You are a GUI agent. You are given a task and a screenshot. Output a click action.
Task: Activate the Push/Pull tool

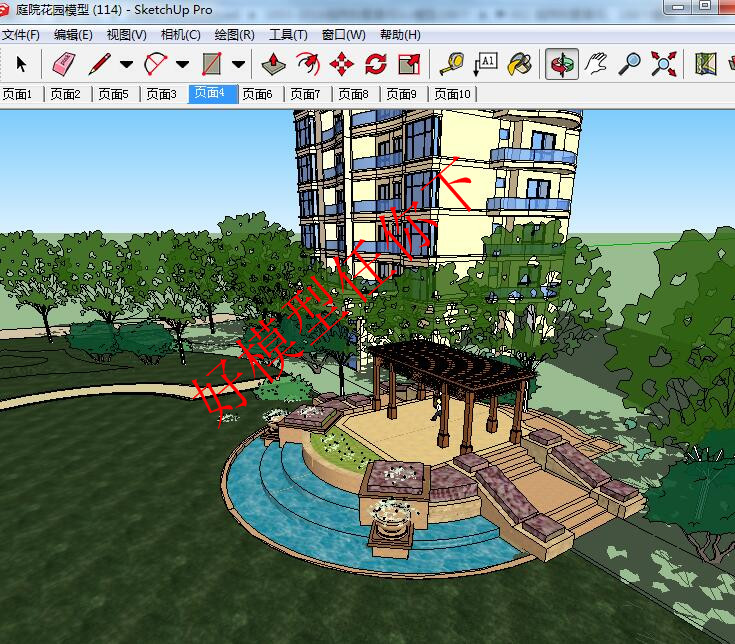coord(274,64)
